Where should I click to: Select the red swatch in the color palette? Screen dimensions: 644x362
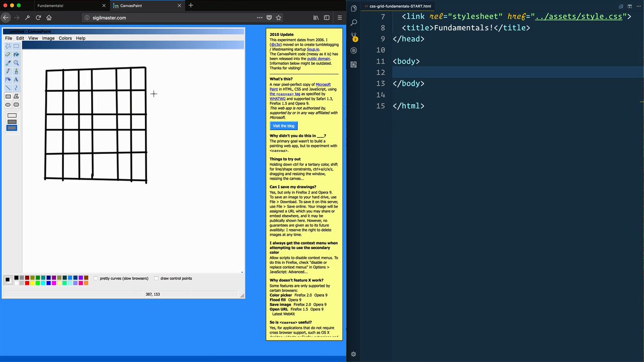pyautogui.click(x=27, y=283)
